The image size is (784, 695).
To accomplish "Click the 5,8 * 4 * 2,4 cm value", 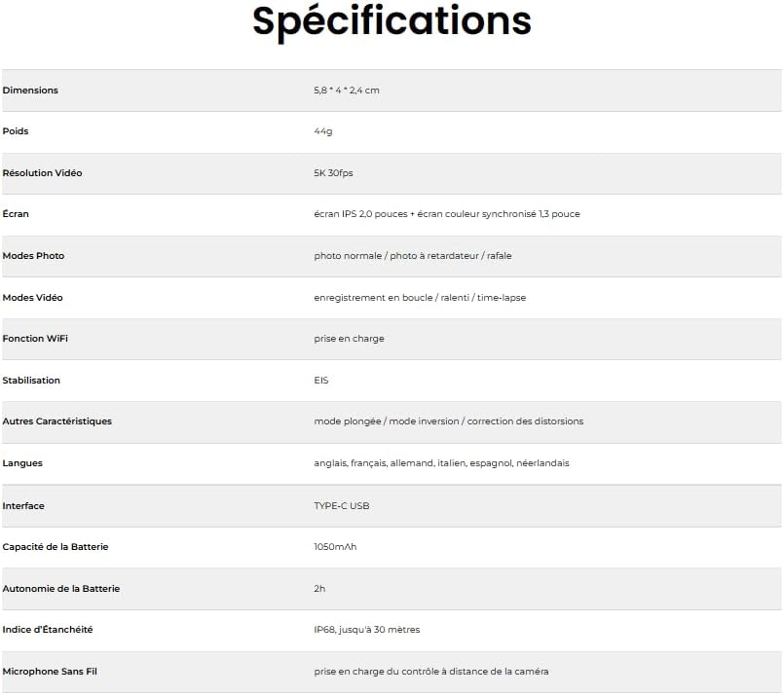I will [x=347, y=91].
